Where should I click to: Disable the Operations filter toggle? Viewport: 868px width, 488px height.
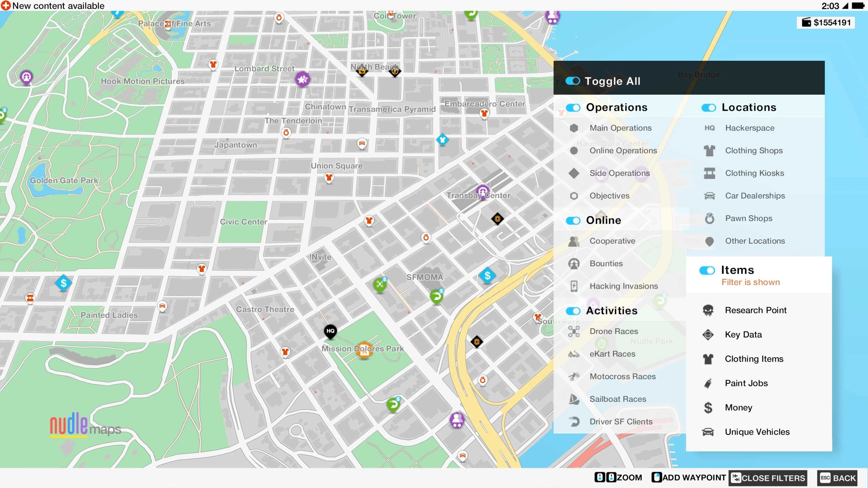click(x=573, y=108)
